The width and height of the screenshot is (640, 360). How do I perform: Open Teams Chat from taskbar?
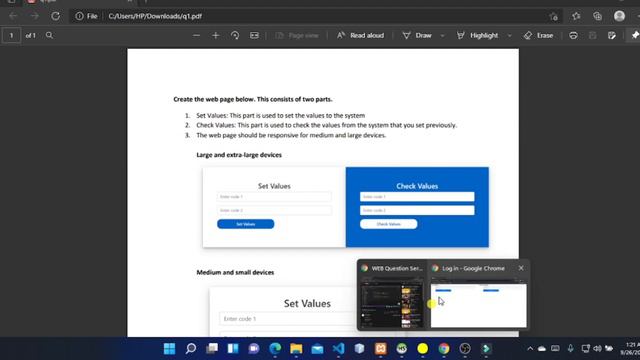[254, 349]
